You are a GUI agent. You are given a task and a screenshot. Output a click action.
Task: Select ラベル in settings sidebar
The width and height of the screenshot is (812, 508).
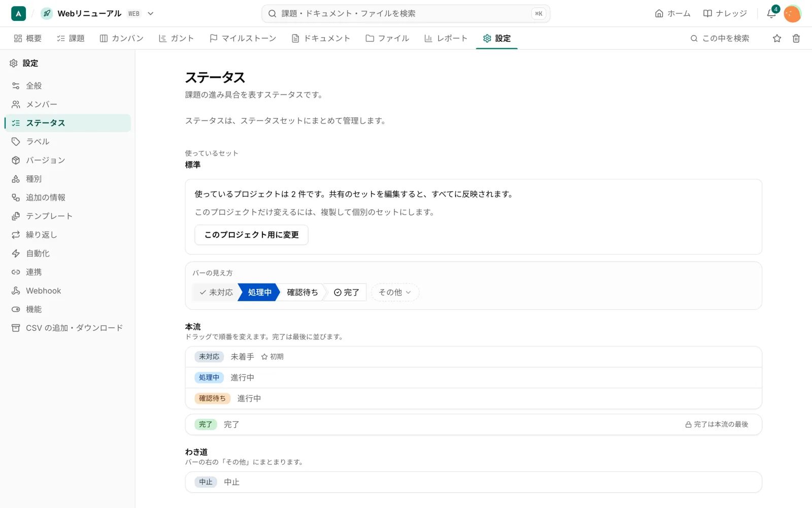pos(67,142)
